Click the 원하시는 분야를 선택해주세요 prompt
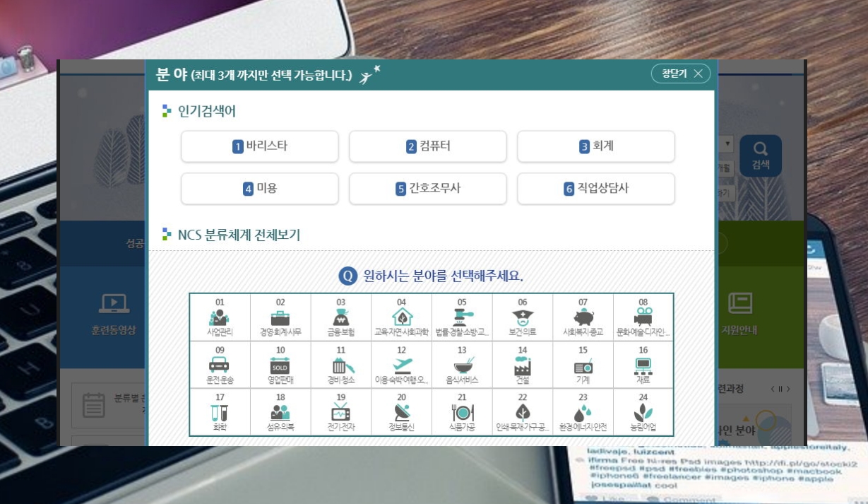868x504 pixels. click(x=444, y=276)
